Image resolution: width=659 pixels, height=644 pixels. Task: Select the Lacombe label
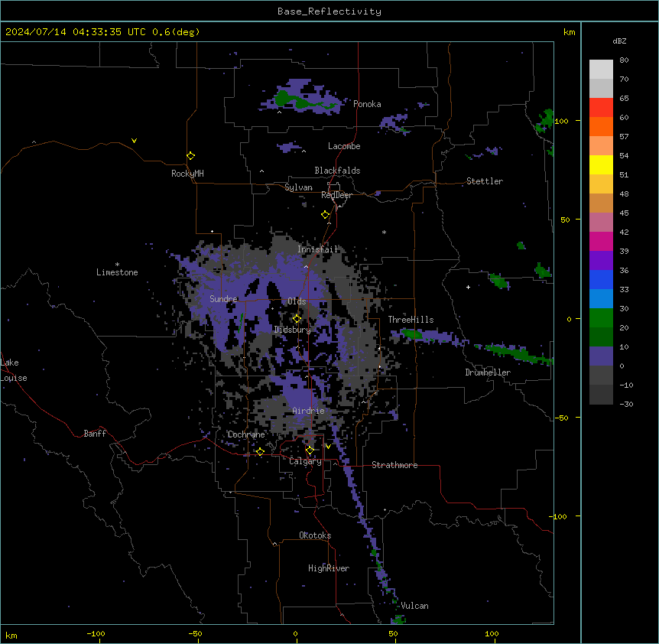point(344,146)
